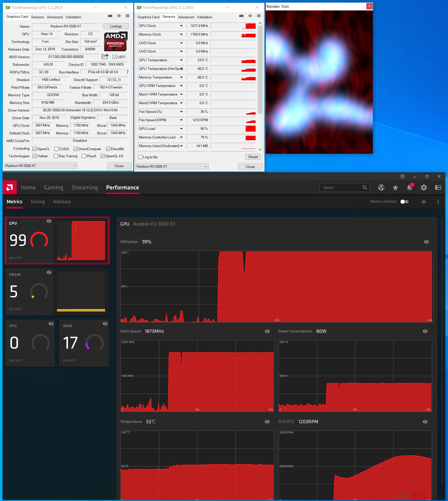This screenshot has height=501, width=448.
Task: Refresh in GPU-Z Graphics Card window
Action: [x=119, y=16]
